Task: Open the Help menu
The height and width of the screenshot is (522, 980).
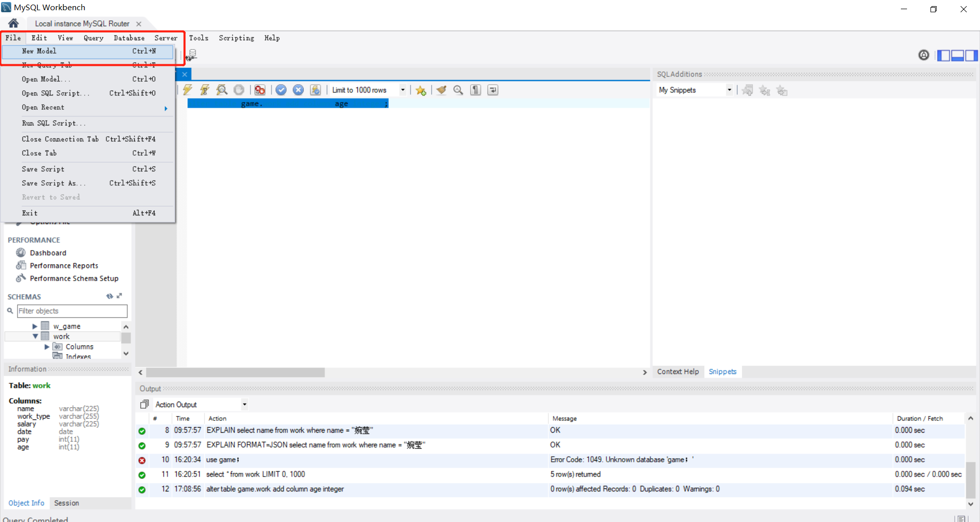Action: (x=272, y=38)
